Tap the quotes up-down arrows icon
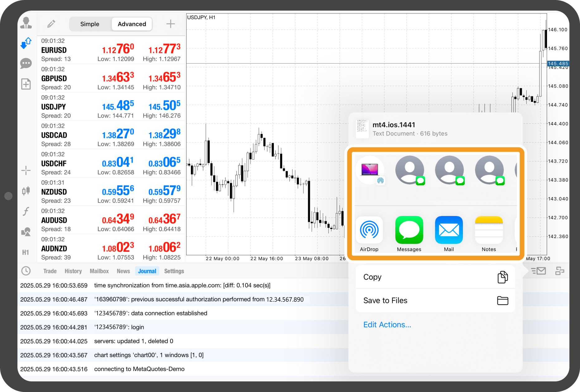 pyautogui.click(x=26, y=43)
